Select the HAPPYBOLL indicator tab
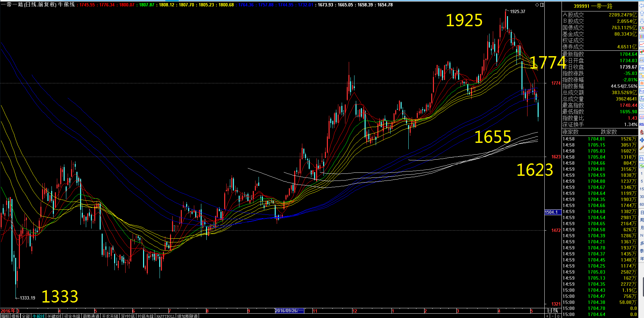This screenshot has width=644, height=318. click(165, 316)
